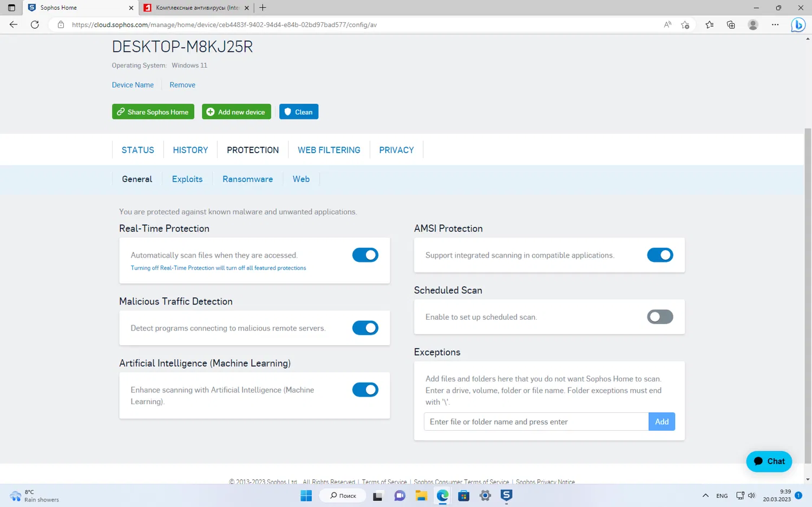Screen dimensions: 812x507
Task: Open Microsoft Edge on the taskbar
Action: click(x=443, y=496)
